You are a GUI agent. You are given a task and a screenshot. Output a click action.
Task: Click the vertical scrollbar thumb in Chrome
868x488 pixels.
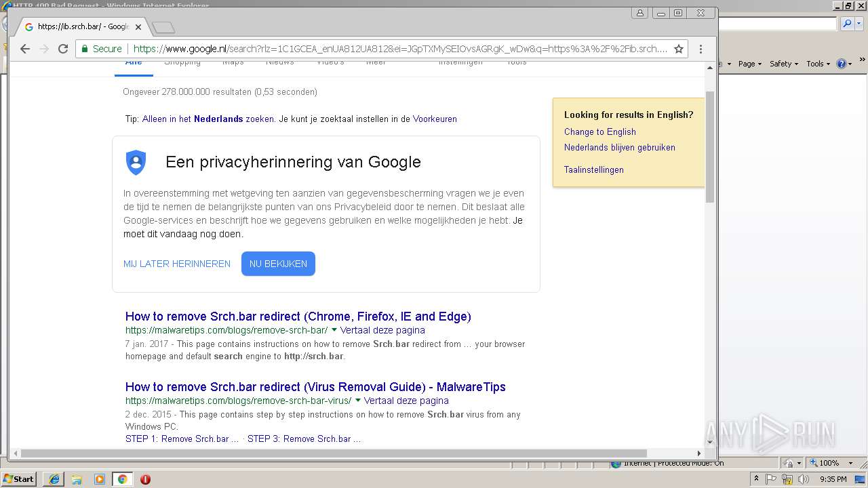tap(710, 146)
